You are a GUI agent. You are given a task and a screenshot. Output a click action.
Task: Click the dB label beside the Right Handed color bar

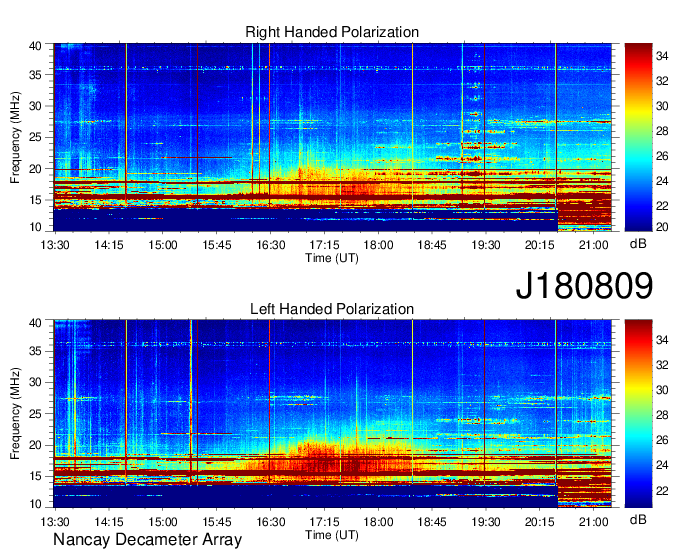(638, 244)
